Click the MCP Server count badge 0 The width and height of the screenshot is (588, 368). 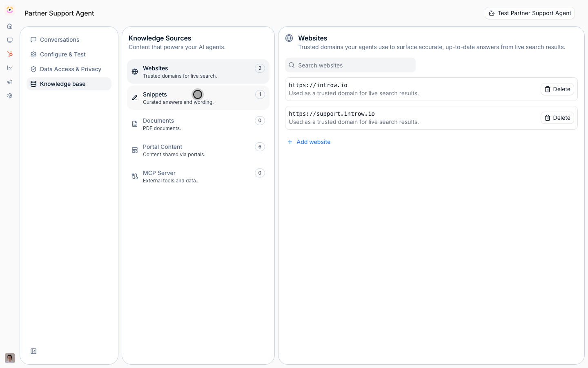[260, 173]
